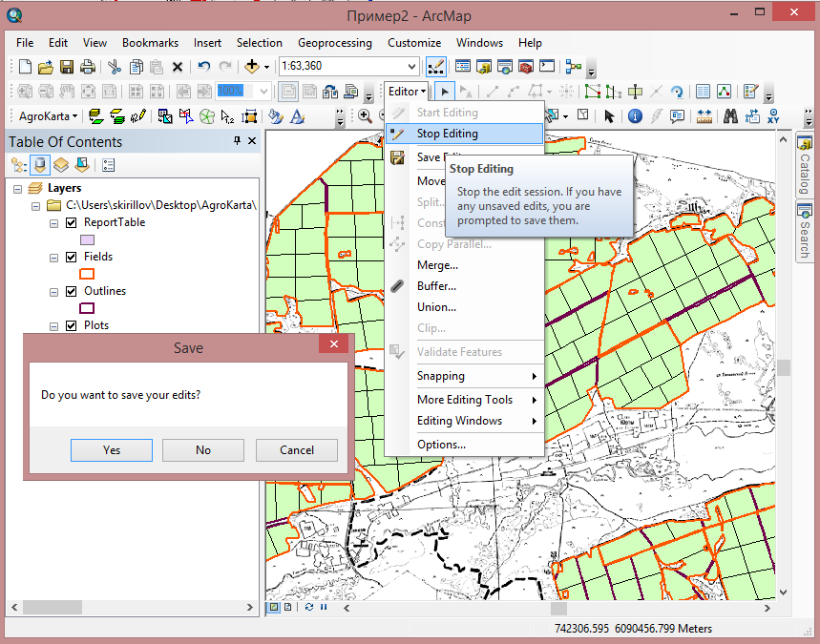Click the purple Outlines symbol swatch
Viewport: 820px width, 644px height.
point(88,306)
